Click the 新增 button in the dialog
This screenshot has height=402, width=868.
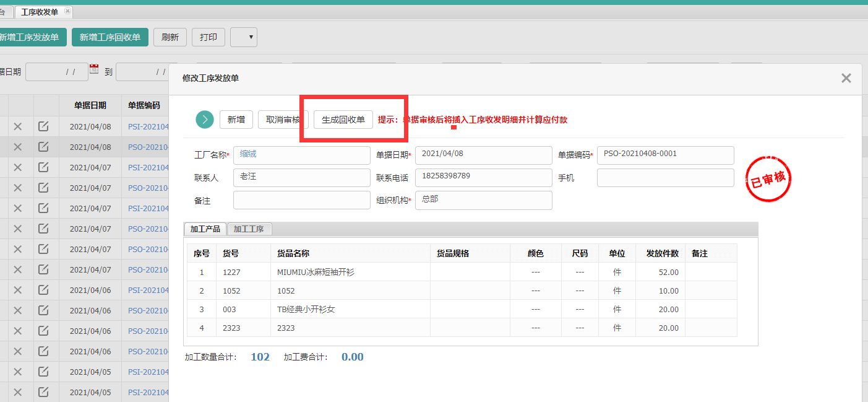coord(236,120)
